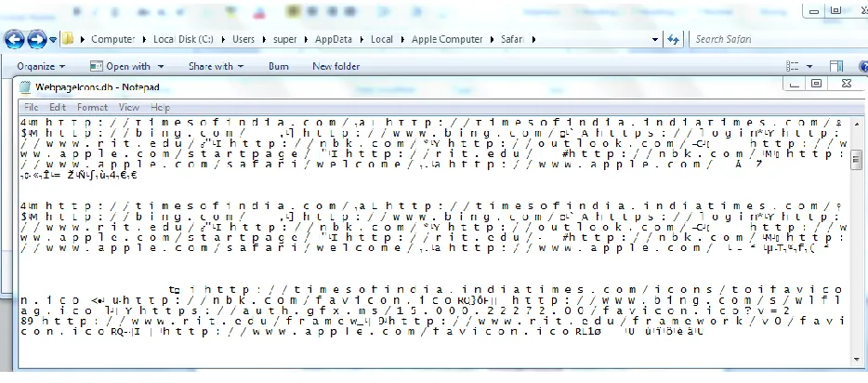Restore the Explorer window using its restore button
This screenshot has height=383, width=868.
coord(835,10)
